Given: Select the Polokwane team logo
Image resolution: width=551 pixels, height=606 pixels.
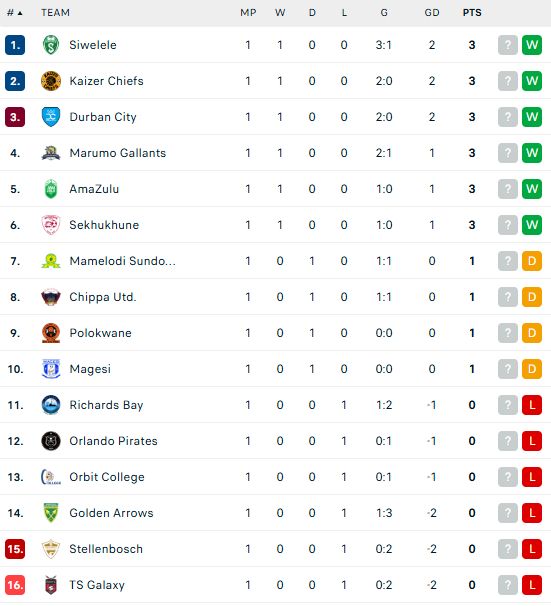Looking at the screenshot, I should [x=51, y=333].
